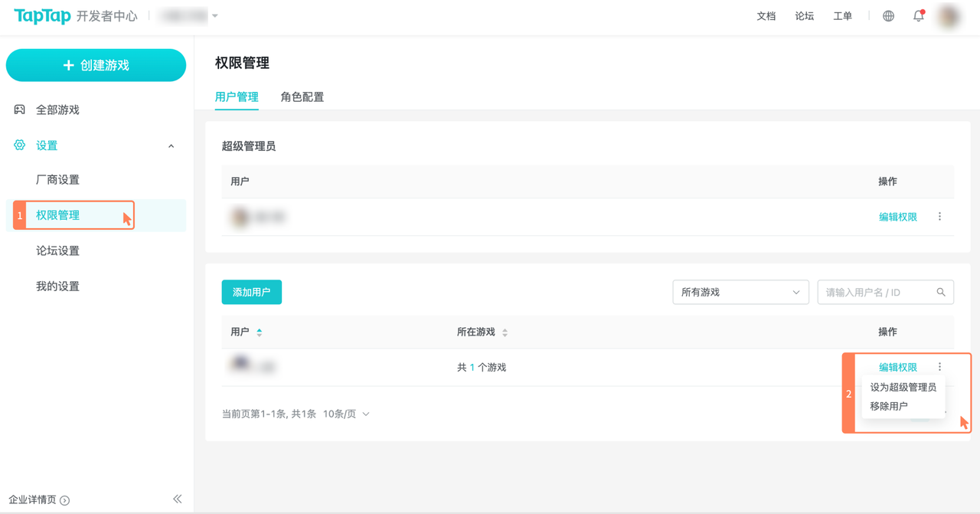The height and width of the screenshot is (514, 980).
Task: Open the more options for the super admin row
Action: click(939, 217)
